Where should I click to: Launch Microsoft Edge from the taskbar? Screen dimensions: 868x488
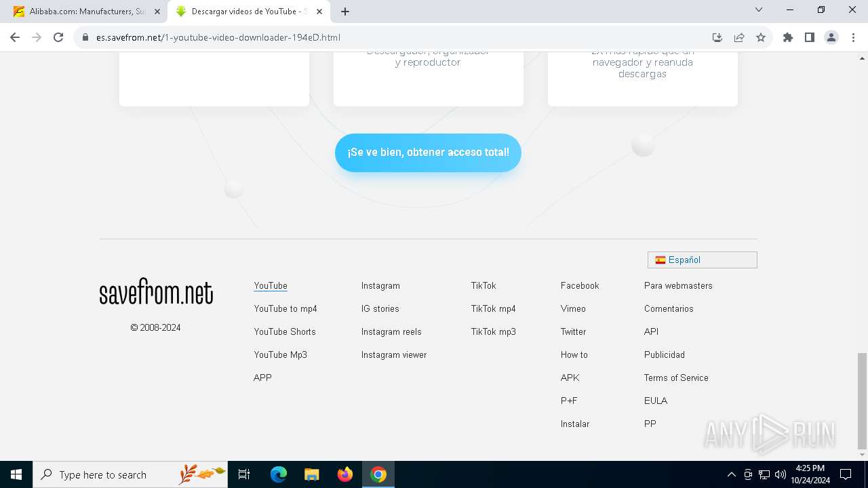point(279,474)
